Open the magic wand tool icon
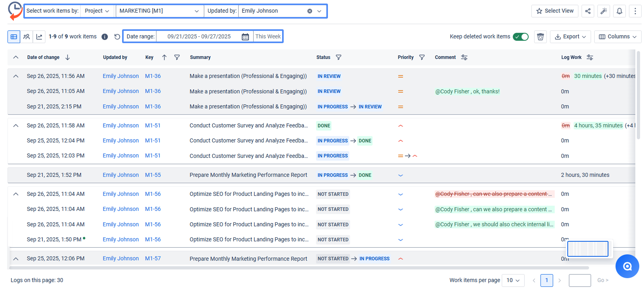 click(x=604, y=11)
